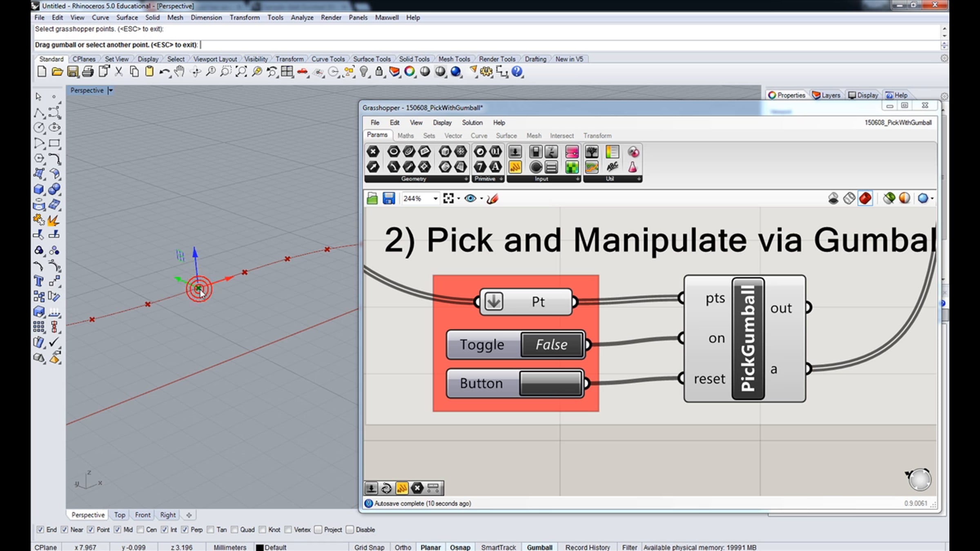Enable the Cen osnap checkbox
The image size is (980, 551).
(x=140, y=530)
